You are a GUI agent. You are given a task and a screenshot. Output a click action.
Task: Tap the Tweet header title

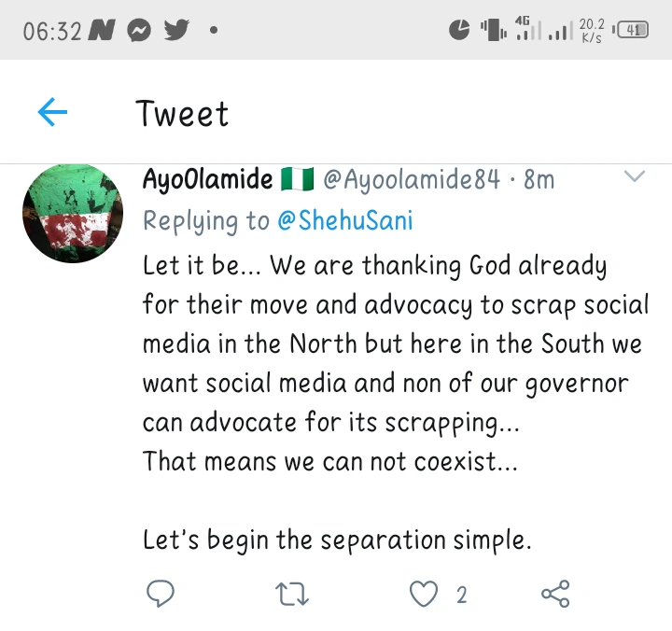(x=183, y=114)
